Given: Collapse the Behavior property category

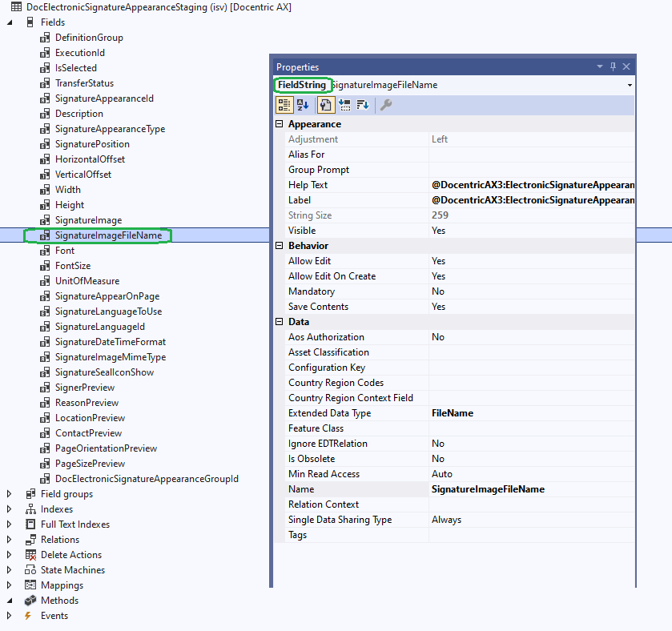Looking at the screenshot, I should coord(280,246).
